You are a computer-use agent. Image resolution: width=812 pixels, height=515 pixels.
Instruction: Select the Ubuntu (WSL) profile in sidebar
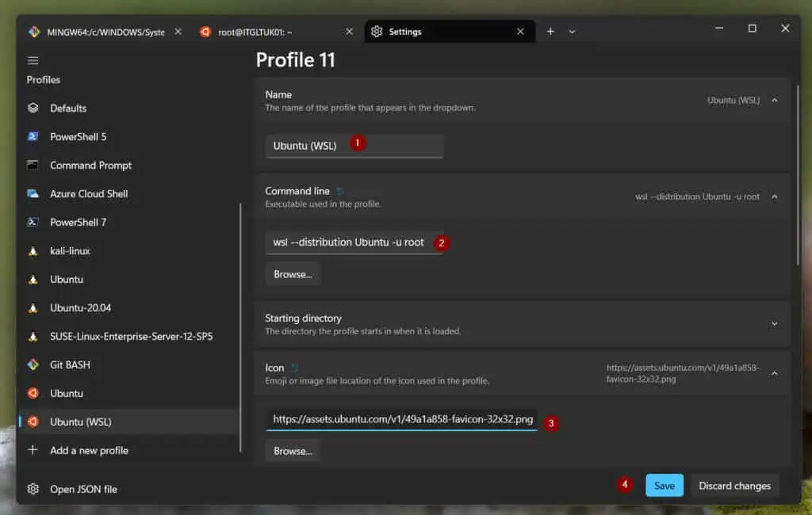(129, 422)
